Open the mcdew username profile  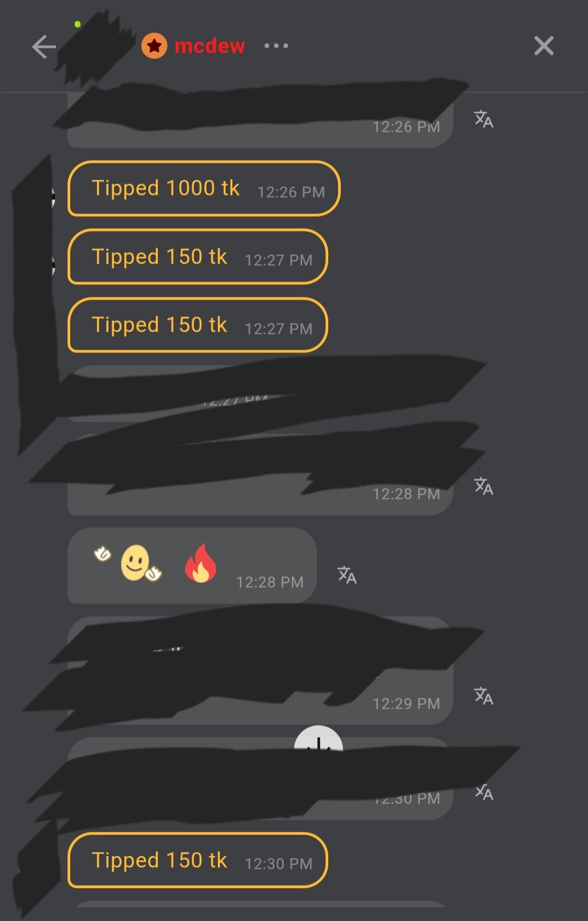tap(210, 46)
